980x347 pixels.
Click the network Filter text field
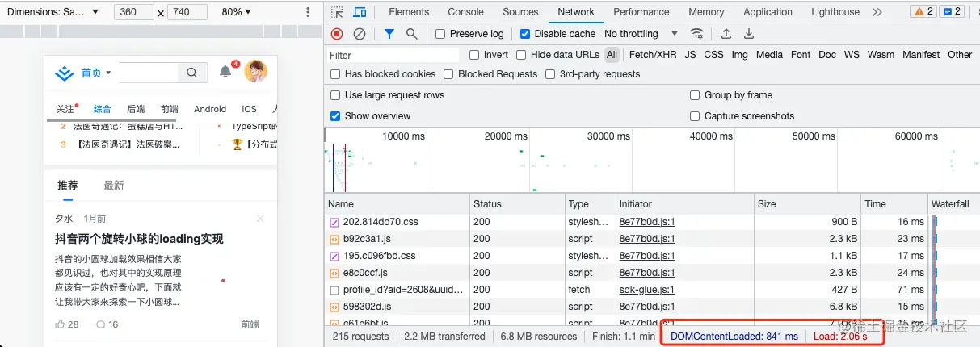(393, 55)
